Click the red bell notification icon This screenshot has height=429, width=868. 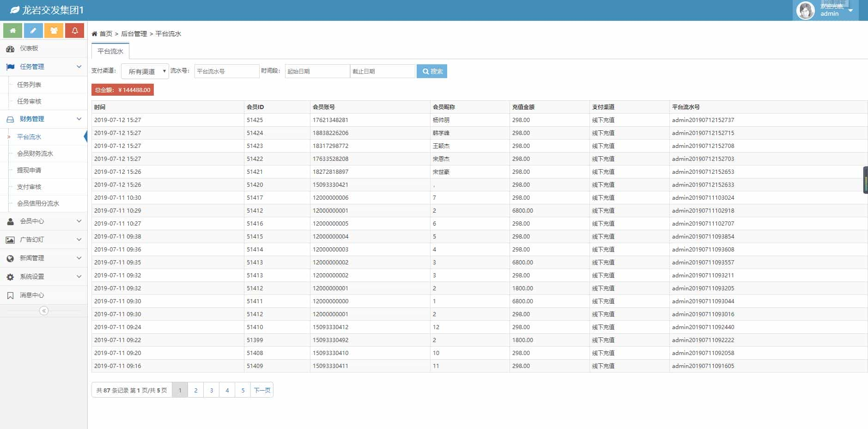point(74,31)
